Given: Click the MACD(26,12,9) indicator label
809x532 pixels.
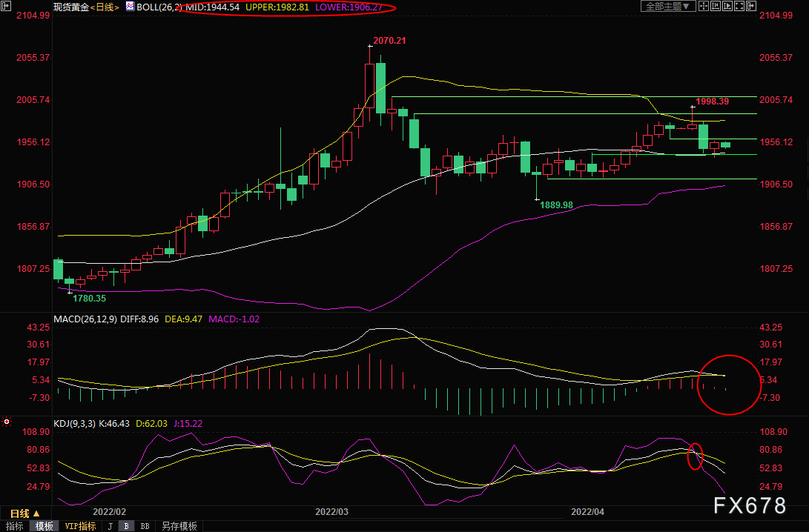Looking at the screenshot, I should tap(86, 319).
